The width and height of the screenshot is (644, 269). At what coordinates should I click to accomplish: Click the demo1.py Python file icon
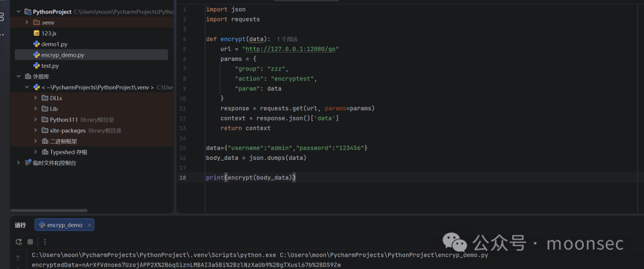[36, 44]
